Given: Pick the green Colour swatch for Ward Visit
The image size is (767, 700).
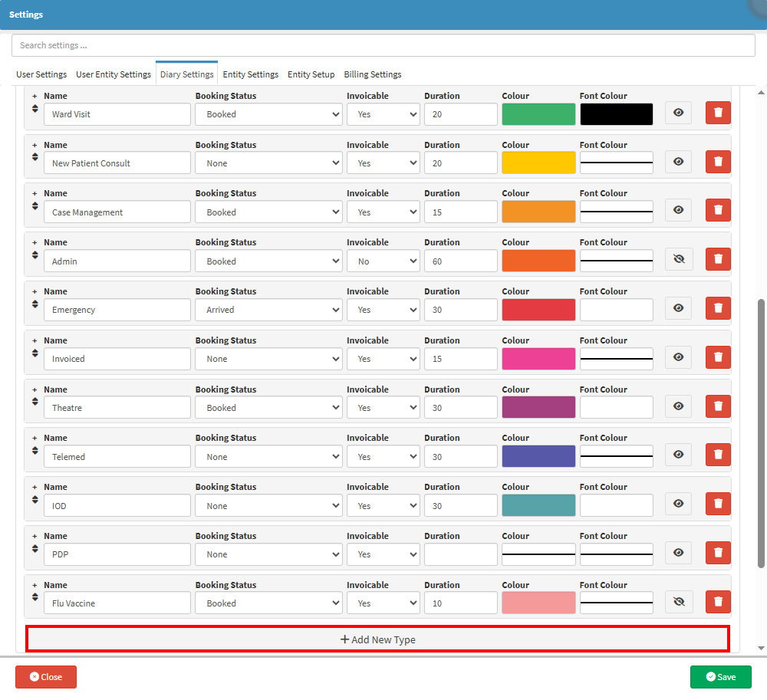Looking at the screenshot, I should point(538,114).
